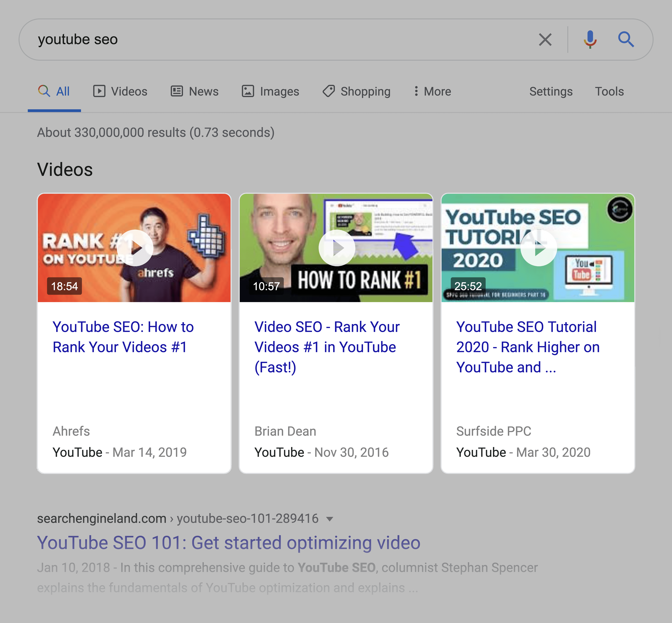Click the 10:57 duration badge

(266, 286)
